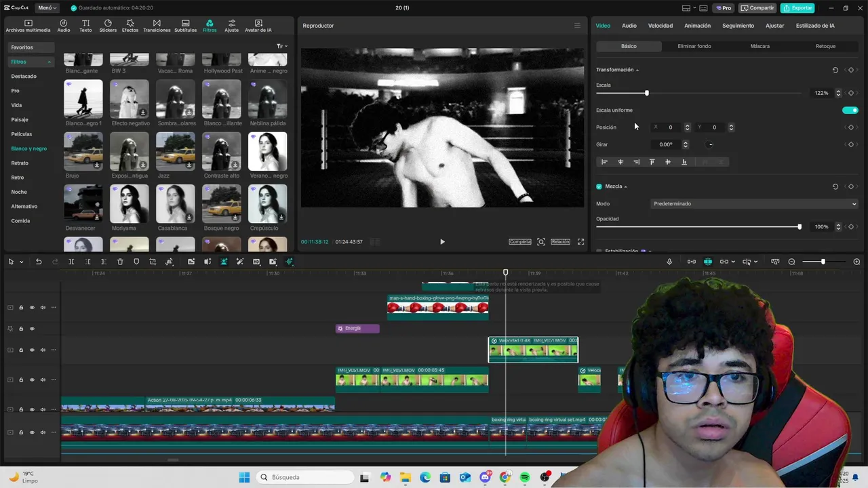Screen dimensions: 868x488
Task: Toggle magnetic main track snapping
Action: coord(692,262)
